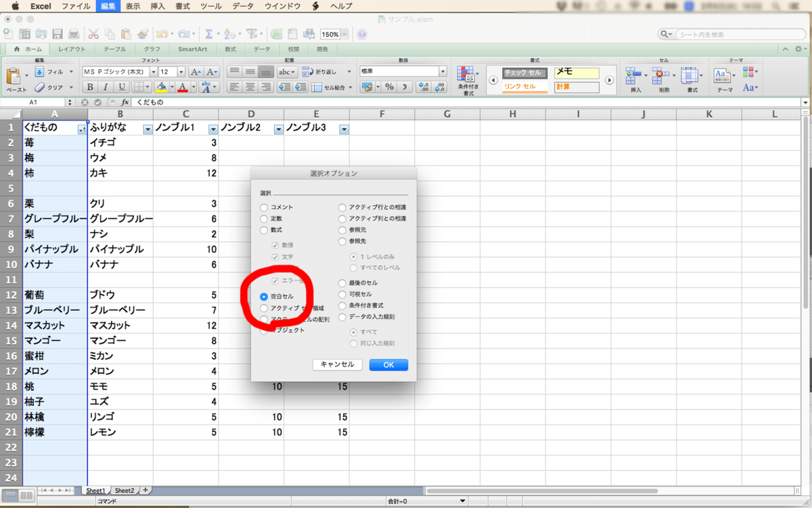Click the new workbook icon
Viewport: 812px width, 508px height.
[9, 34]
